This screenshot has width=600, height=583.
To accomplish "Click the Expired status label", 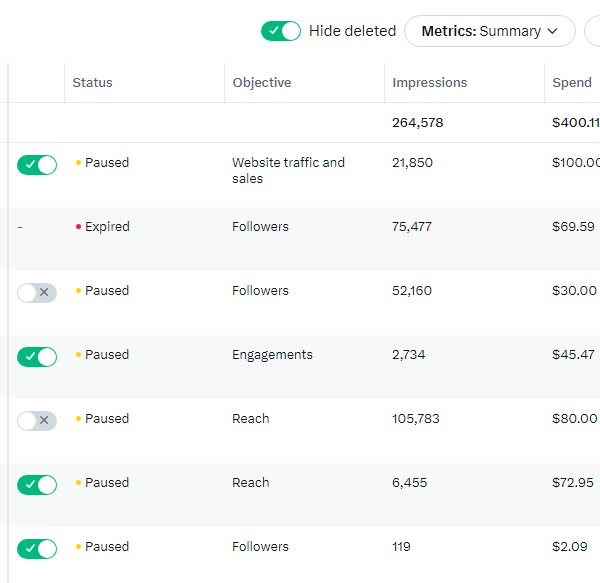I will pos(107,226).
